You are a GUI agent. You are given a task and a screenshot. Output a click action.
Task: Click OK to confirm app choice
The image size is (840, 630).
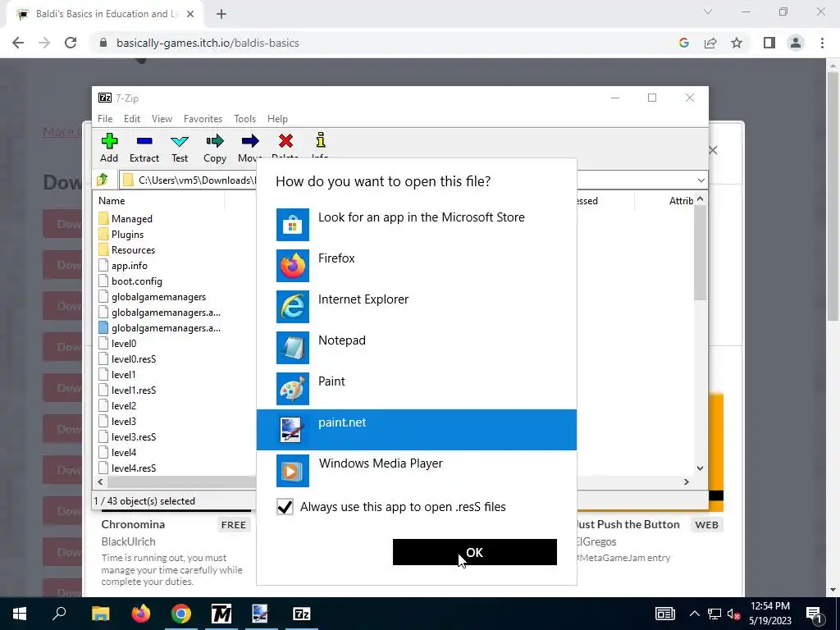[475, 552]
